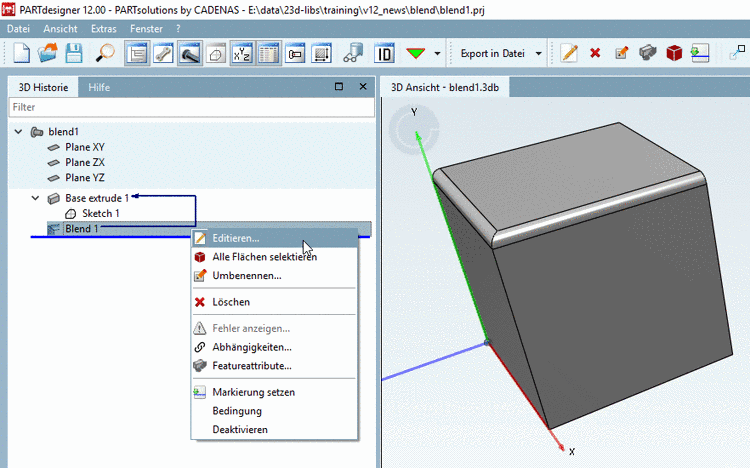Switch to the Hilfe tab
This screenshot has width=750, height=468.
(99, 87)
